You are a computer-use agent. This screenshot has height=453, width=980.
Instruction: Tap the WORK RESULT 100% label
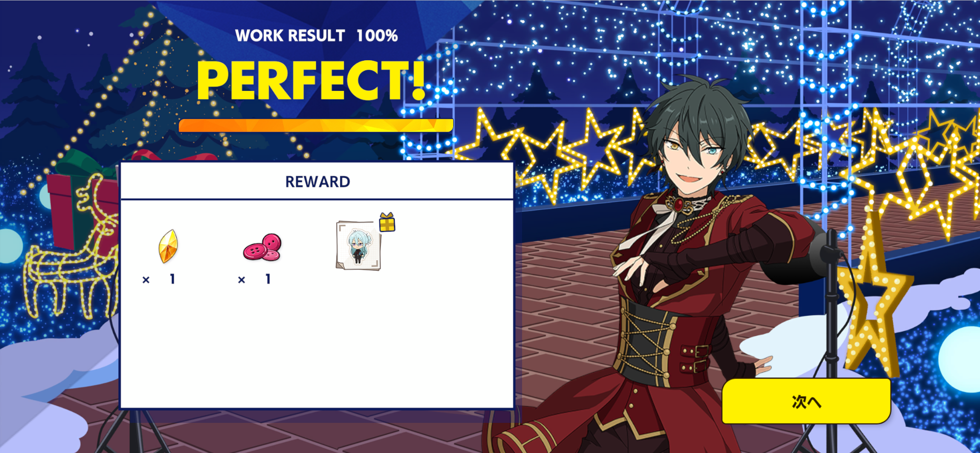(316, 35)
